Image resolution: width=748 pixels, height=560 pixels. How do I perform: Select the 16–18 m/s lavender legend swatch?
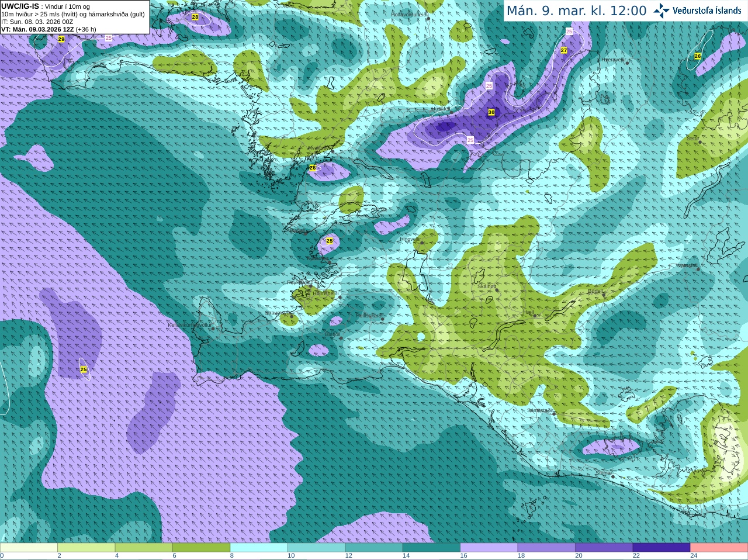pos(489,548)
